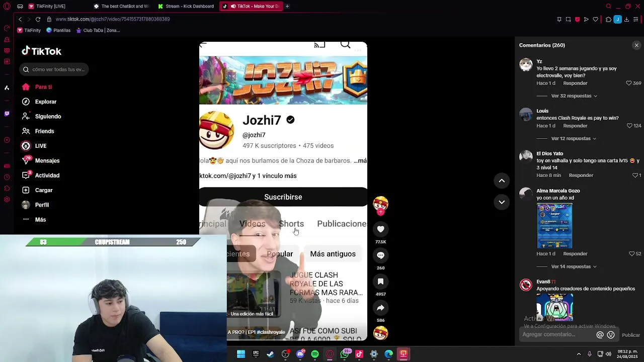Like Louis's comment
Image resolution: width=644 pixels, height=362 pixels.
click(629, 126)
